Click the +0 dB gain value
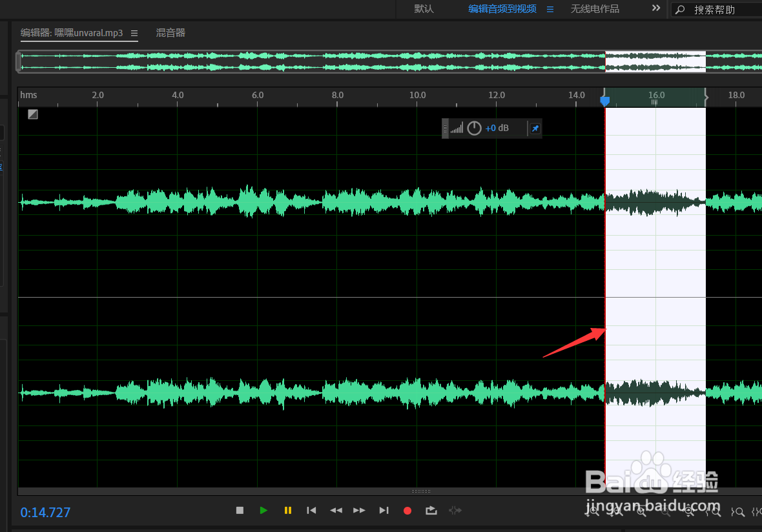Screen dimensions: 762x532 tap(497, 128)
